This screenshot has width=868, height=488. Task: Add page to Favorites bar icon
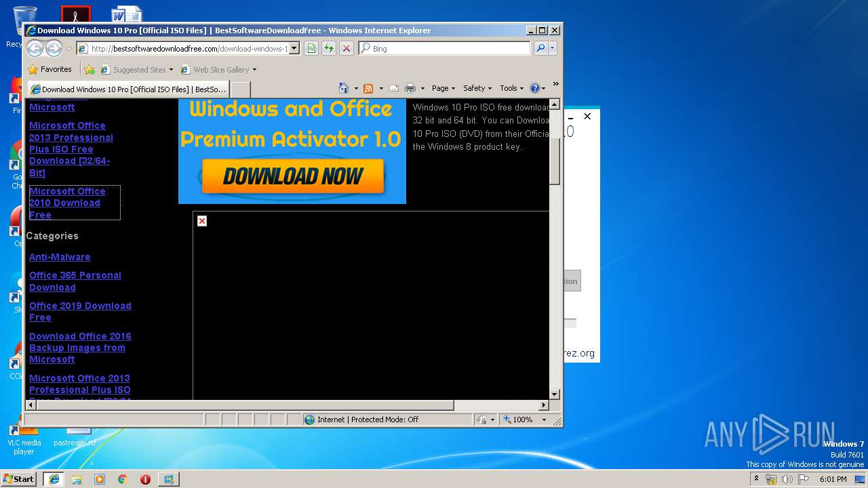tap(90, 69)
